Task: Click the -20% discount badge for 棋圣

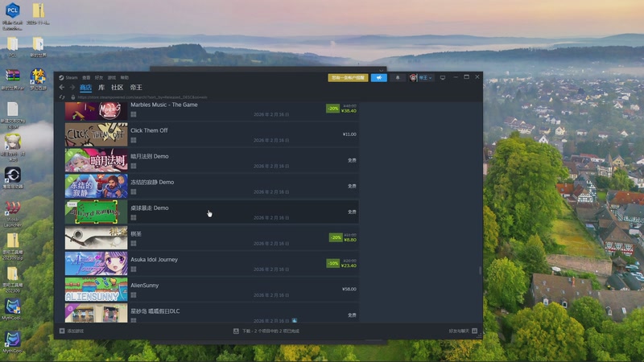Action: pos(336,237)
